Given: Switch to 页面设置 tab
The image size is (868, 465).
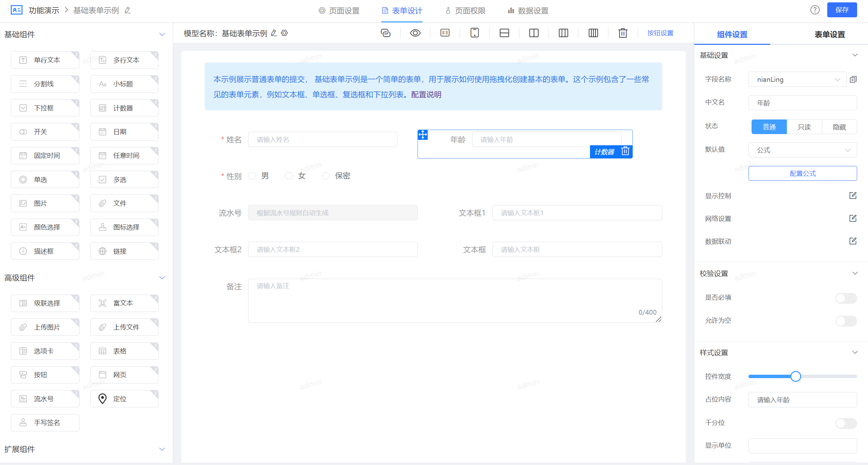Looking at the screenshot, I should [x=339, y=11].
